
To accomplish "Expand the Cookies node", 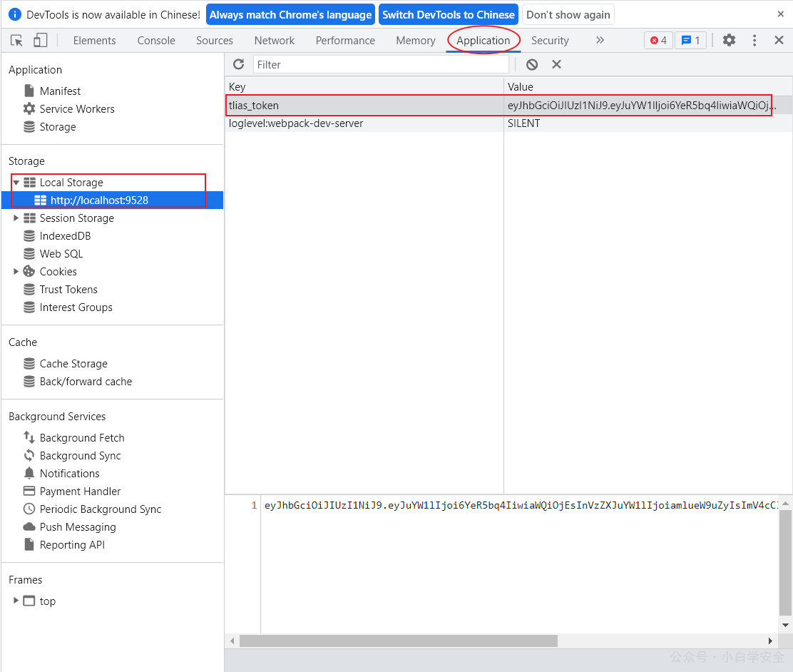I will 16,272.
